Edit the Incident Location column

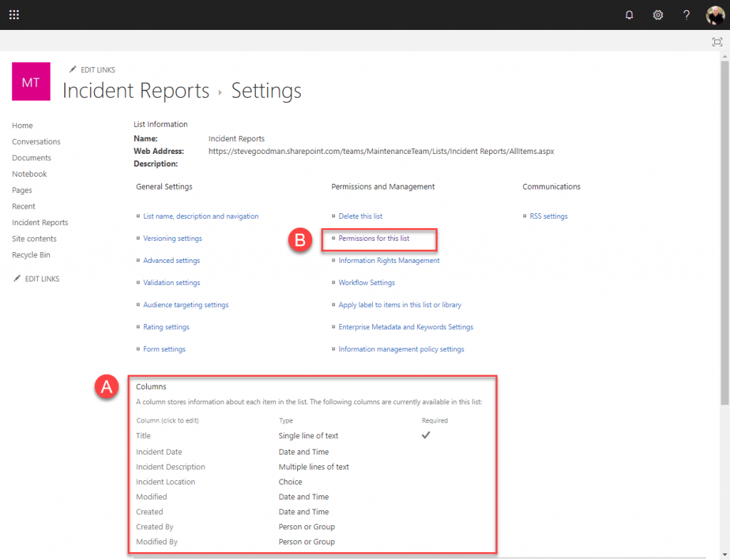(x=165, y=482)
